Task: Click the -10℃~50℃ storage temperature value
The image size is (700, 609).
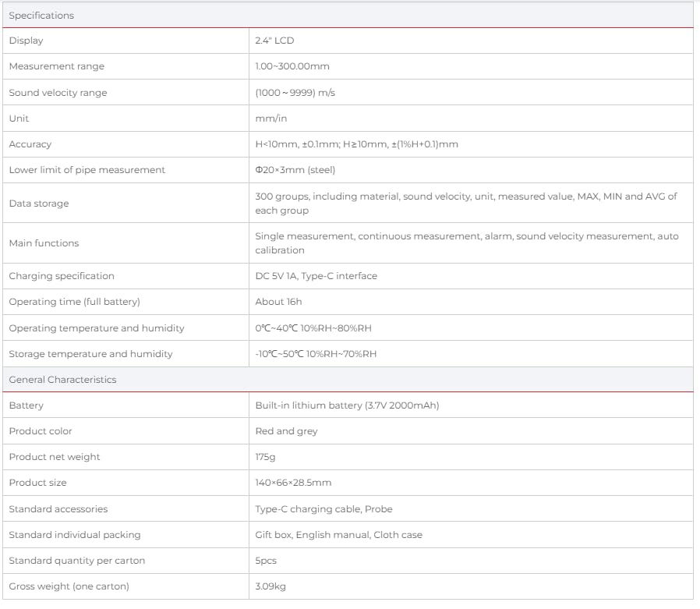Action: (316, 354)
